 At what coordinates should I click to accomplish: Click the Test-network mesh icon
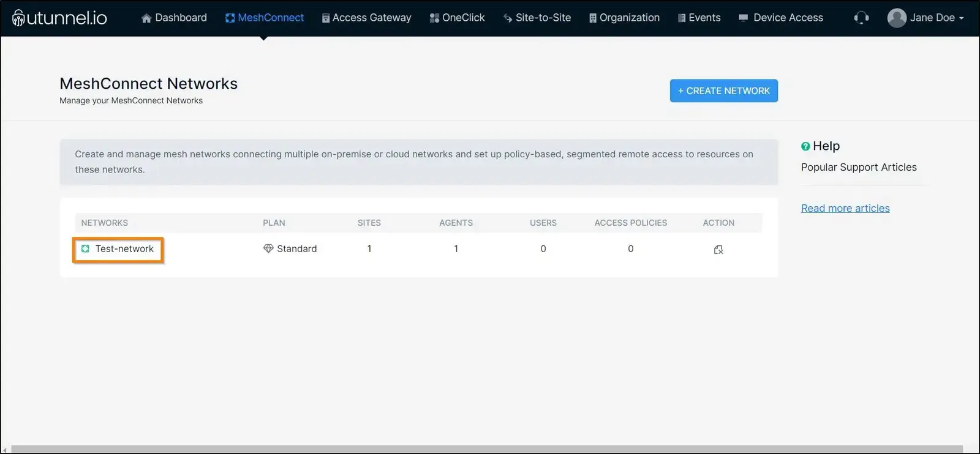(x=85, y=248)
